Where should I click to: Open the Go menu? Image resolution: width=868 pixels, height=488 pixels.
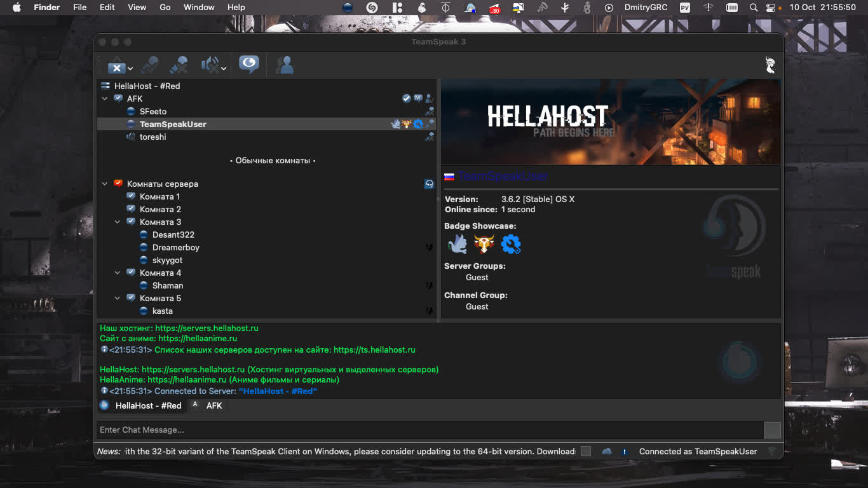pyautogui.click(x=165, y=7)
